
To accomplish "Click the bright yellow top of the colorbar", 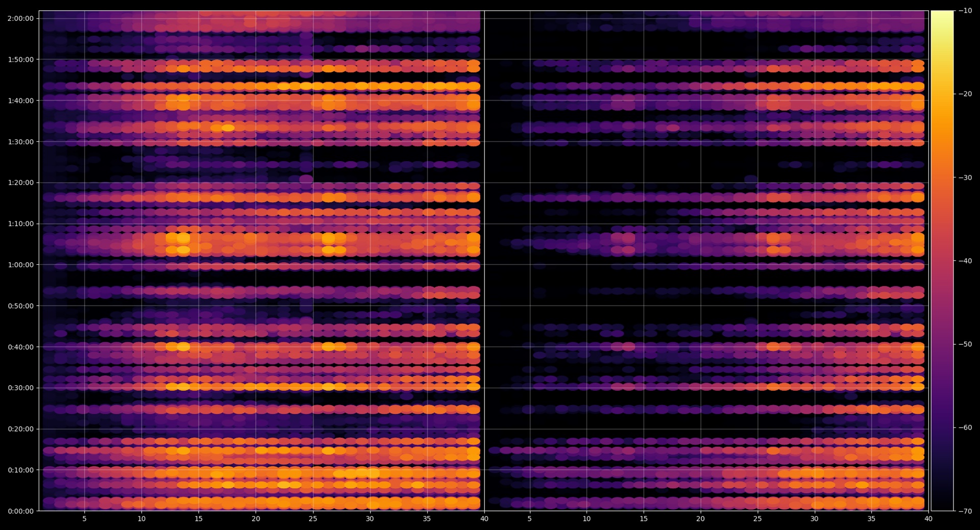I will (x=942, y=16).
